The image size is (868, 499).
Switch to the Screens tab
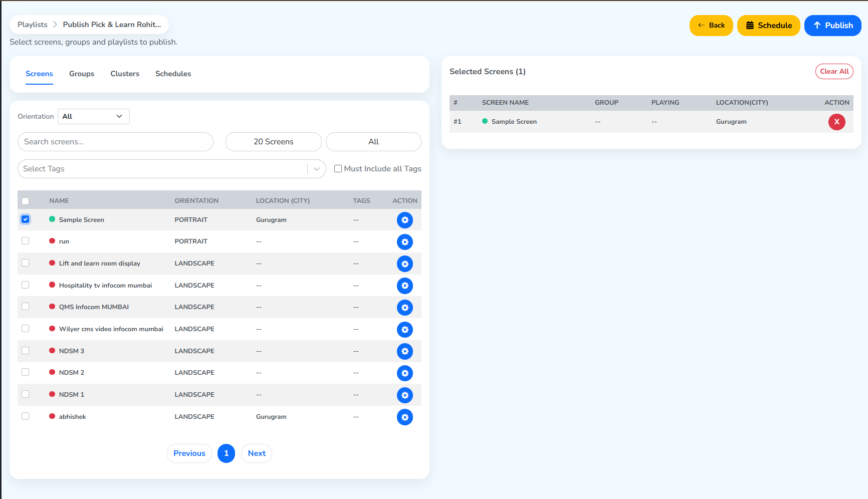coord(39,74)
